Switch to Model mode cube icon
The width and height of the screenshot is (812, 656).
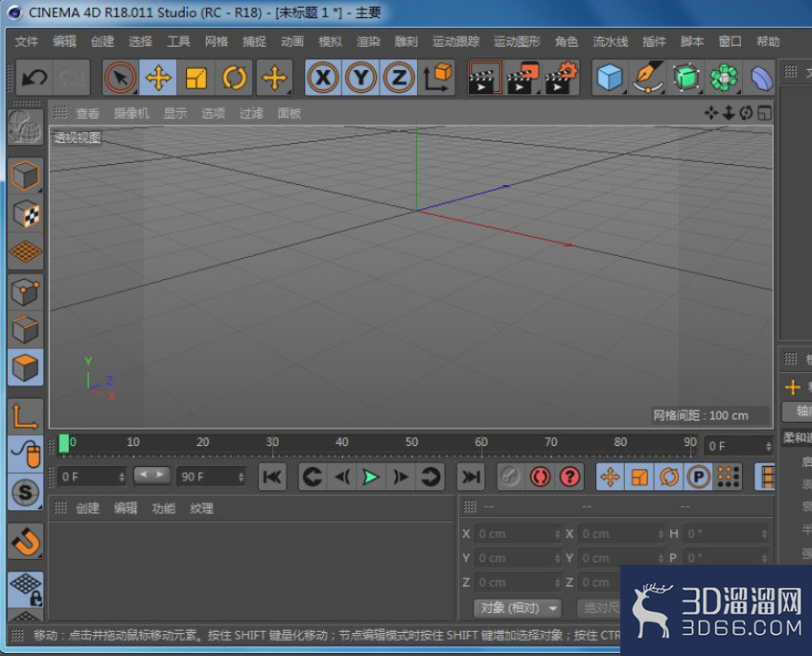(25, 176)
